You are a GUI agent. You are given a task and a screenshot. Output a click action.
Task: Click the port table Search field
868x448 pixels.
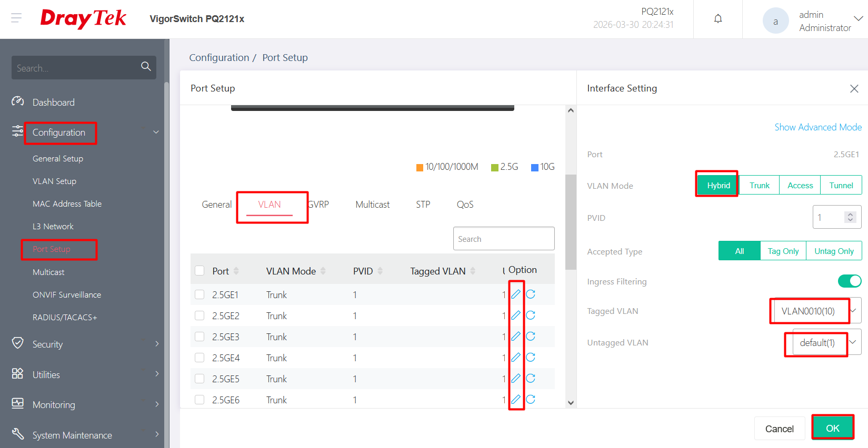tap(503, 239)
